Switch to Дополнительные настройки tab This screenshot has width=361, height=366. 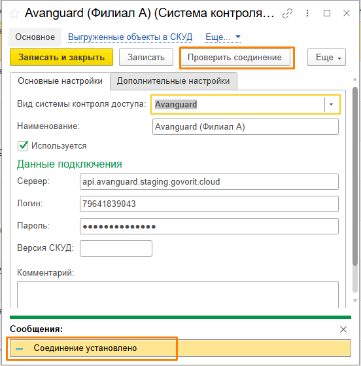173,81
